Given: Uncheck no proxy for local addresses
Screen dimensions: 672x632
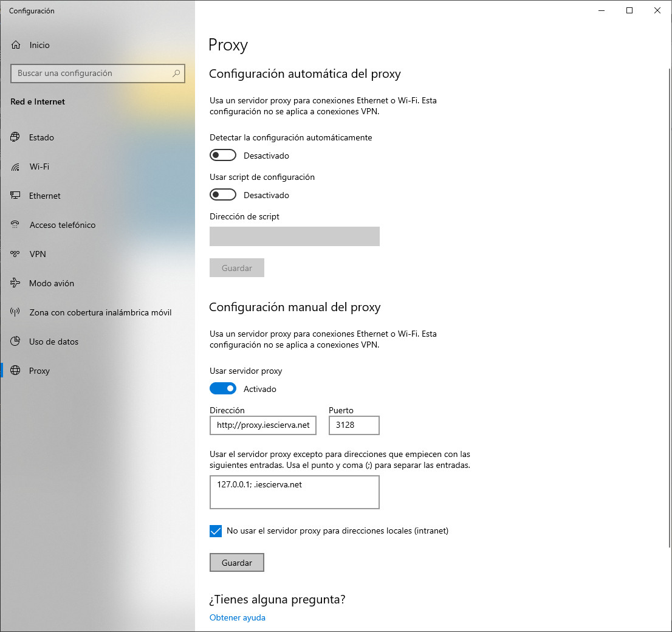Looking at the screenshot, I should [x=216, y=531].
